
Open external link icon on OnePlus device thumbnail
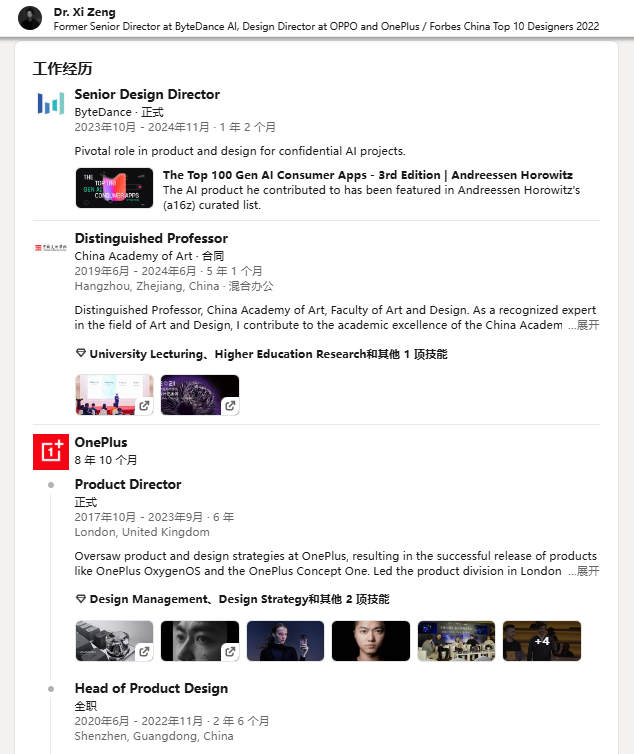144,652
